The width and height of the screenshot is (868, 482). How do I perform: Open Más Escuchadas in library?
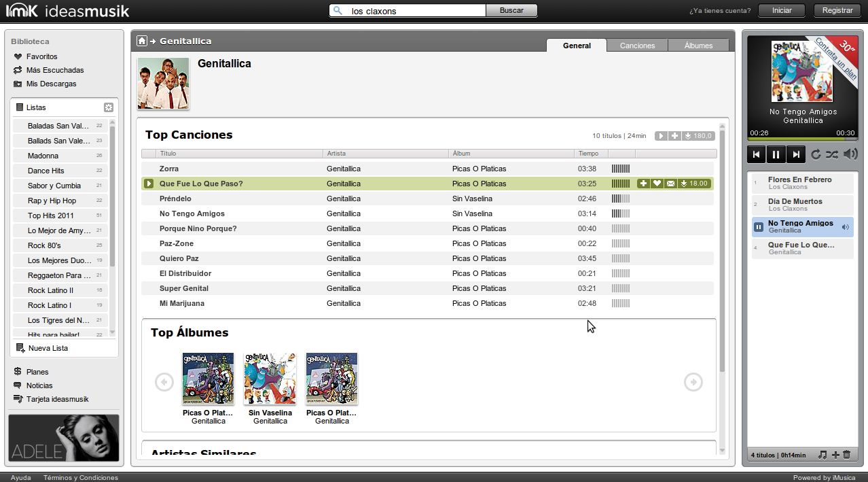click(48, 70)
